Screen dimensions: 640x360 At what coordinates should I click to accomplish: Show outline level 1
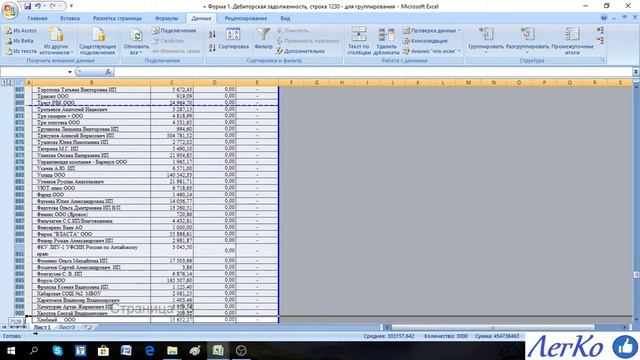coord(4,82)
